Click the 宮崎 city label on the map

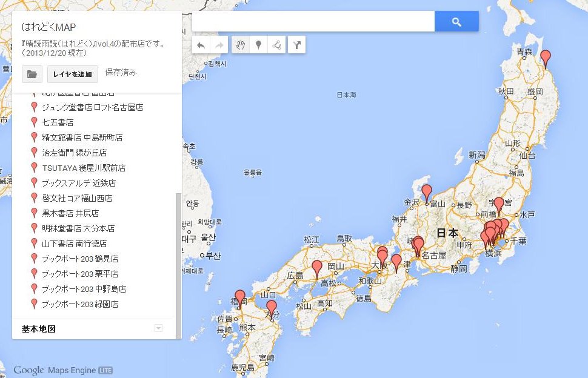267,358
